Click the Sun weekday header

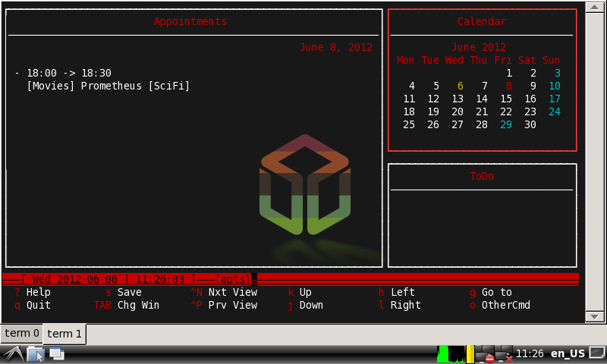pos(552,60)
